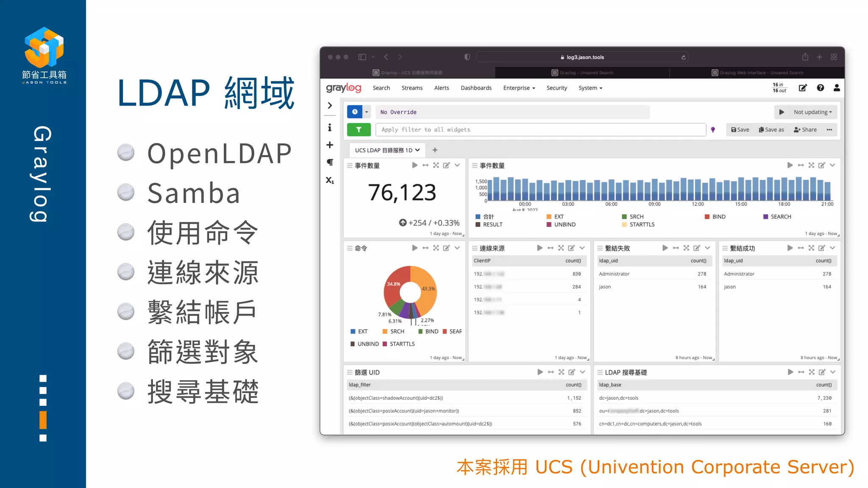The width and height of the screenshot is (868, 488).
Task: Open the sidebar info description icon
Action: pyautogui.click(x=330, y=128)
